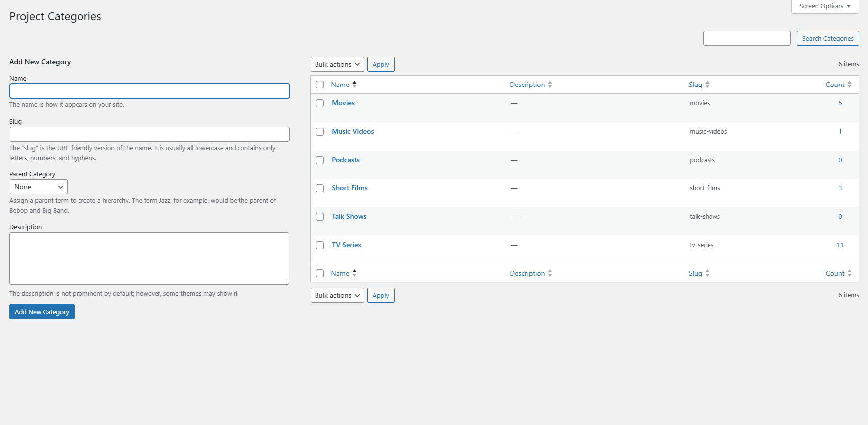The image size is (868, 425).
Task: Click the count link for Music Videos
Action: click(840, 132)
